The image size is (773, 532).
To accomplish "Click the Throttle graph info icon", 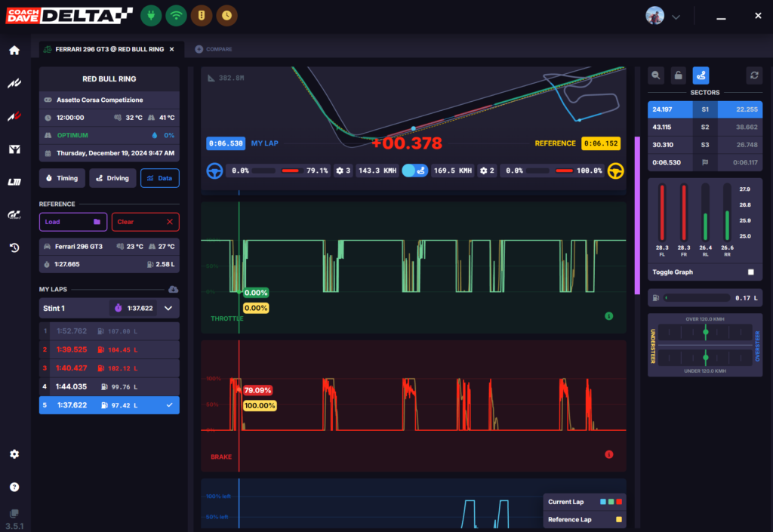I will [609, 315].
